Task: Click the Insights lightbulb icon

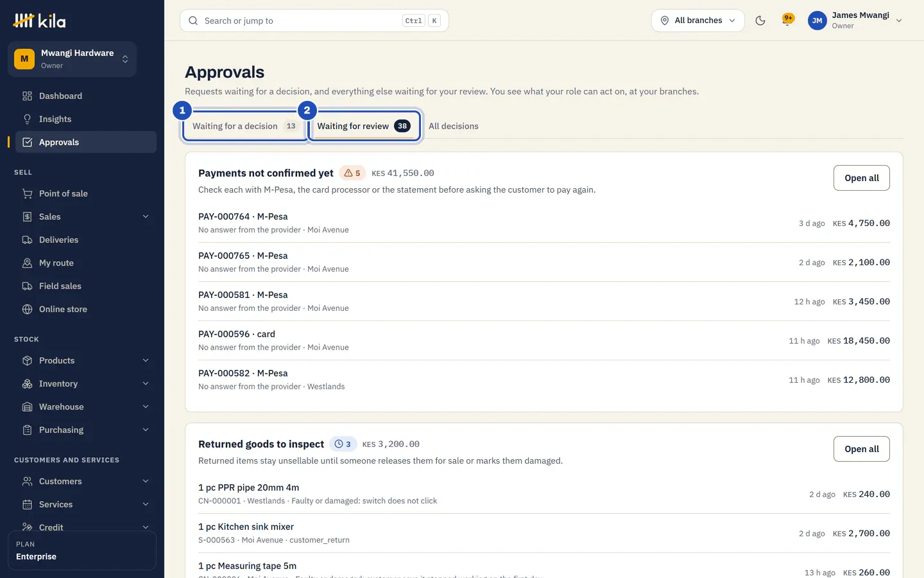Action: (27, 119)
